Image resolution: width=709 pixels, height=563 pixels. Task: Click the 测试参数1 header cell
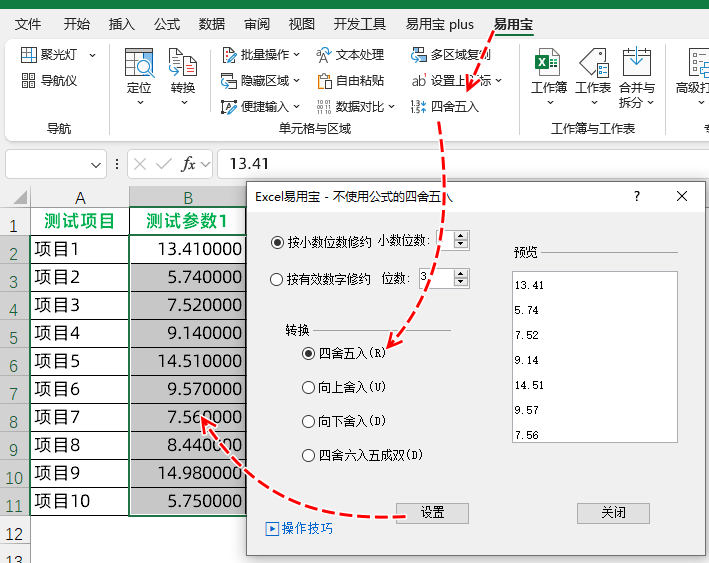point(188,221)
